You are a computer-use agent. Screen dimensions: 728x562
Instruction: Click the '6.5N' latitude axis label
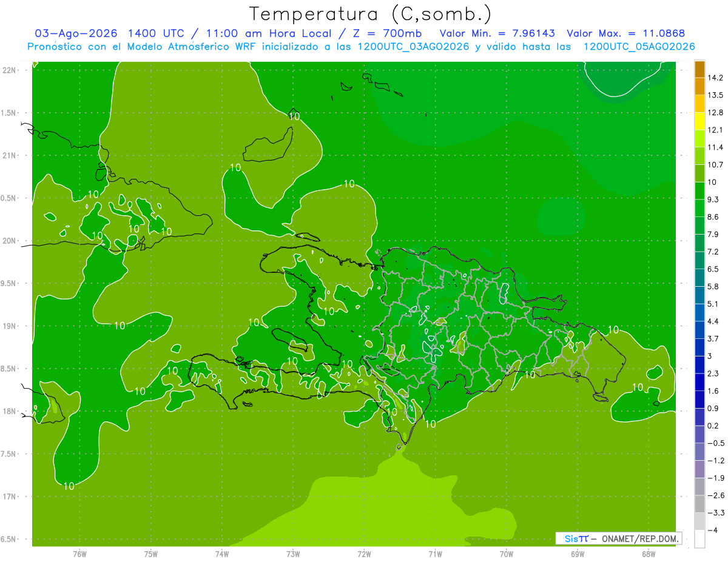point(9,539)
